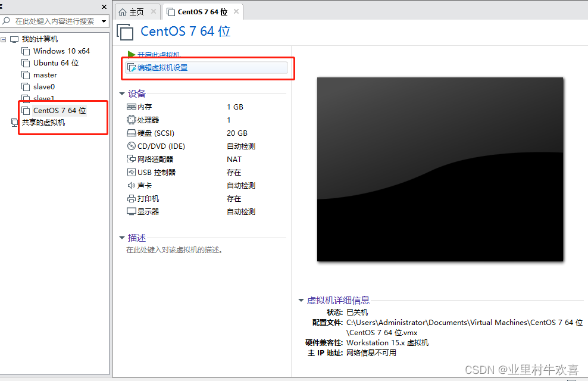The image size is (588, 381).
Task: Click the 打印机 printer icon
Action: tap(132, 199)
